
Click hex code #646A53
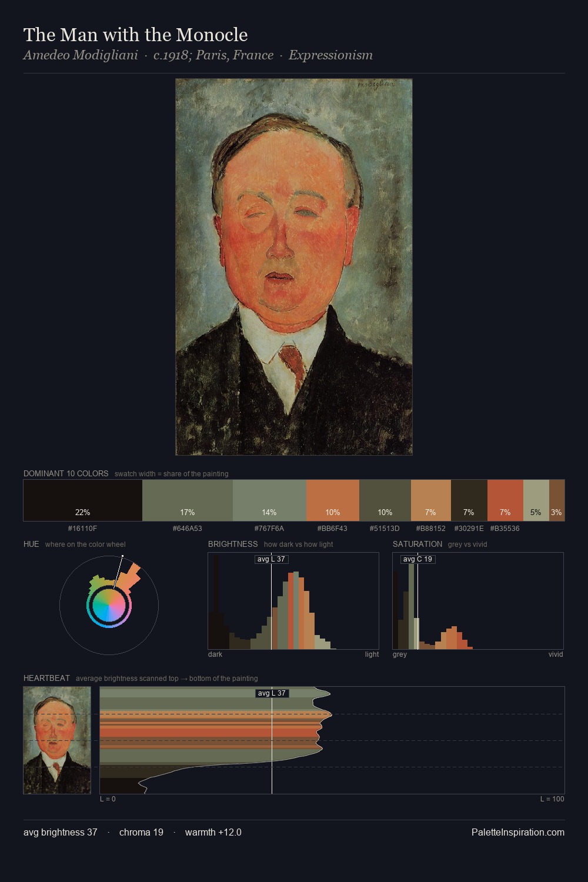188,529
